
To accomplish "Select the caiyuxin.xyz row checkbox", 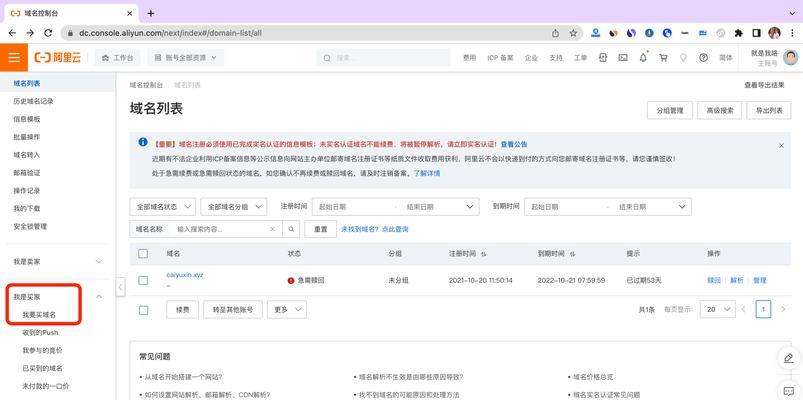I will point(143,280).
